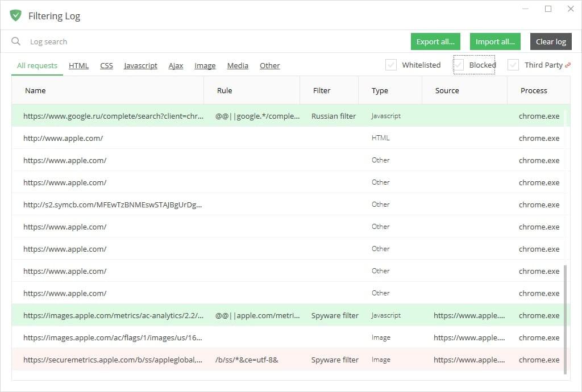
Task: Click the Import all button
Action: pos(494,41)
